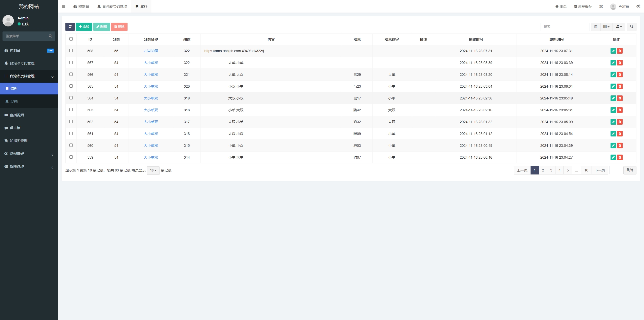Toggle the sidebar hamburger menu icon
Viewport: 644px width, 320px height.
coord(64,6)
